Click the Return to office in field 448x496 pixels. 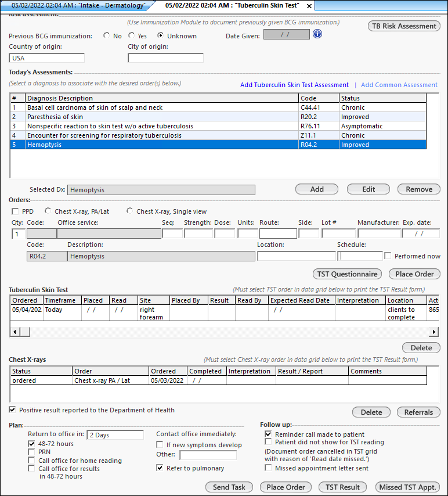[115, 435]
